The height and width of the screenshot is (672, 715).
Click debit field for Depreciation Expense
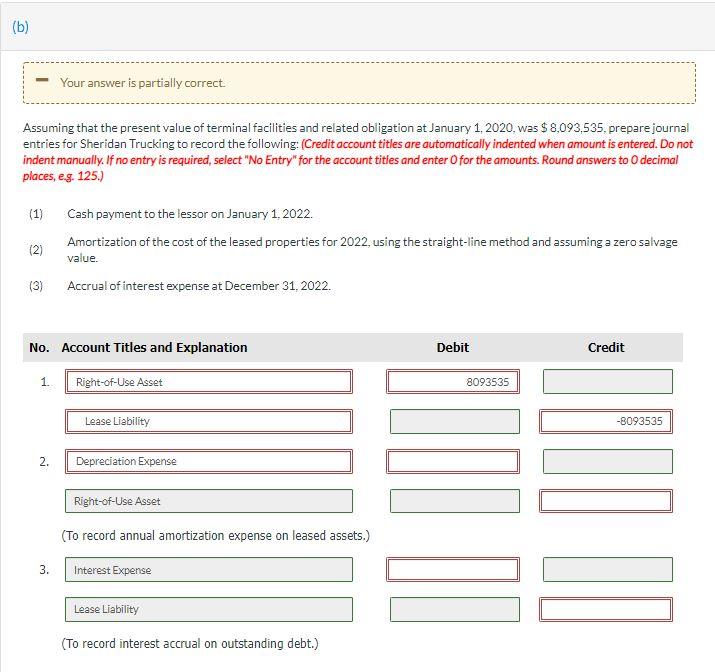(x=453, y=461)
